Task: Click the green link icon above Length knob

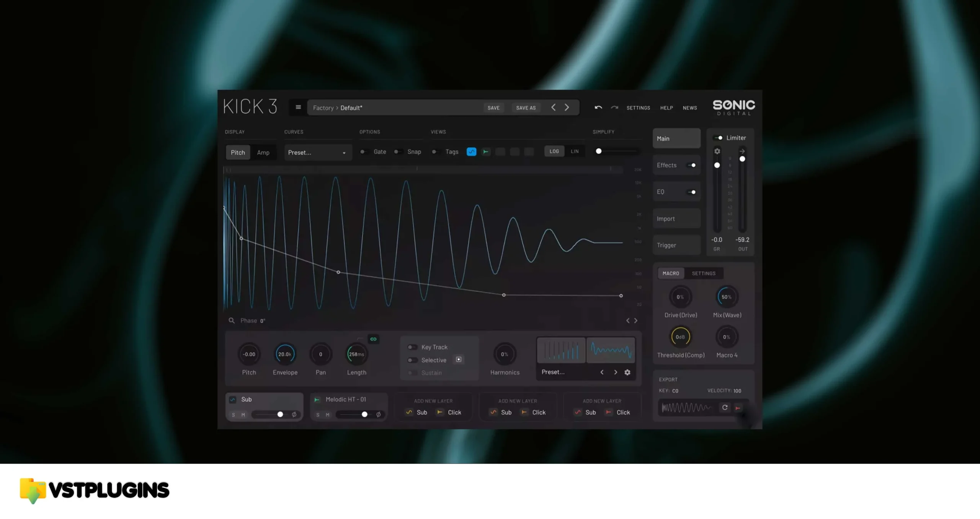Action: [373, 339]
